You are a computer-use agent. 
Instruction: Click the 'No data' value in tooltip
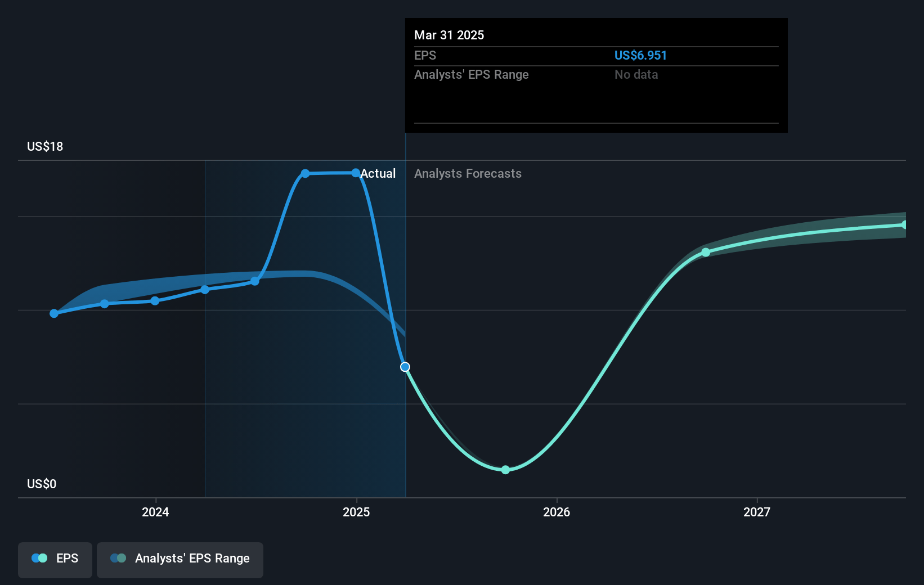pyautogui.click(x=636, y=74)
